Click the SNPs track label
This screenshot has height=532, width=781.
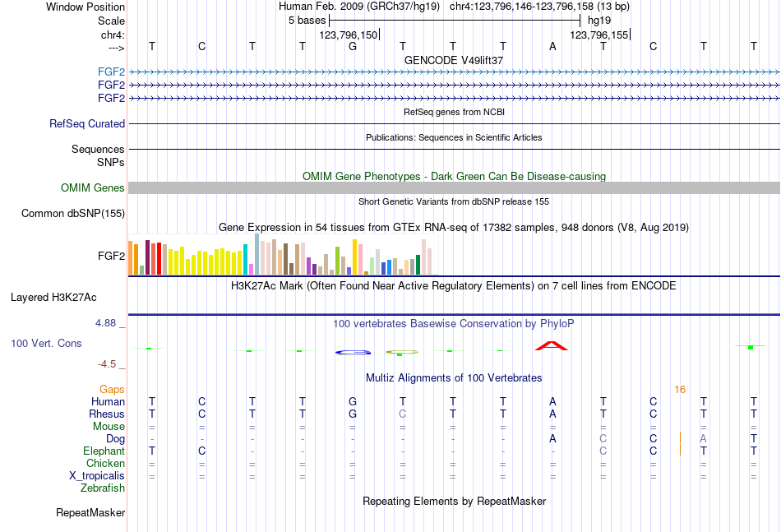[111, 162]
